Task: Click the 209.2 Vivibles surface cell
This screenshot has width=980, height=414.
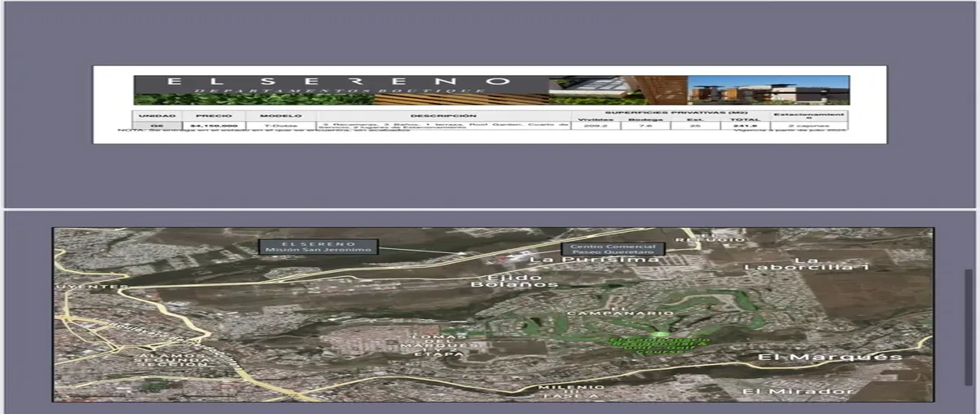Action: pos(595,126)
